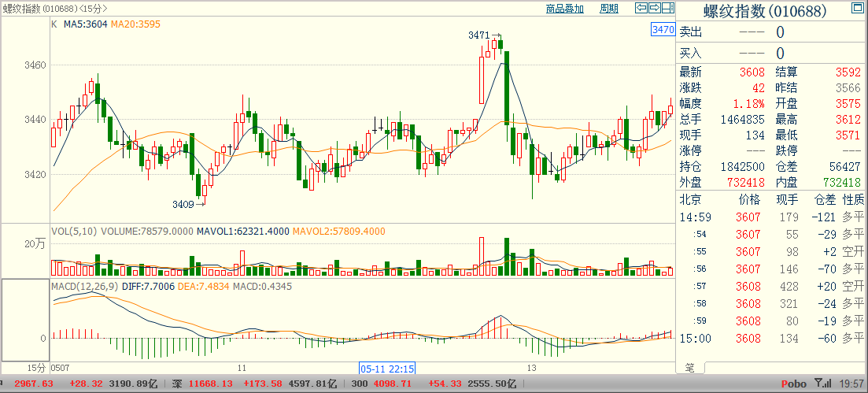The image size is (868, 393).
Task: Click the 昨结 value 3566
Action: [848, 88]
